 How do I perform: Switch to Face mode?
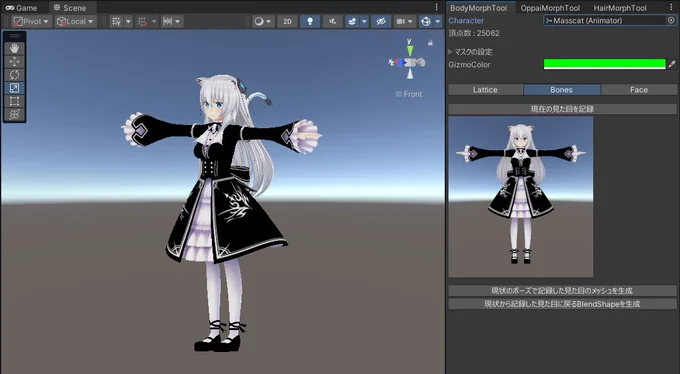[x=639, y=89]
